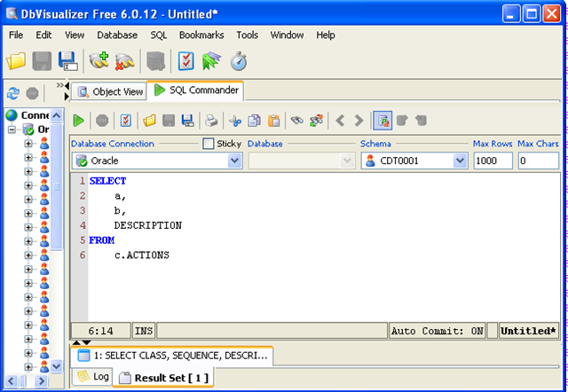Screen dimensions: 568x392
Task: Click the stop execution icon in SQL Commander
Action: [x=102, y=121]
